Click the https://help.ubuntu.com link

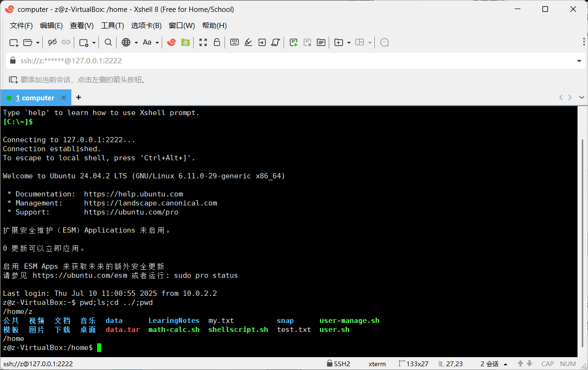point(133,194)
